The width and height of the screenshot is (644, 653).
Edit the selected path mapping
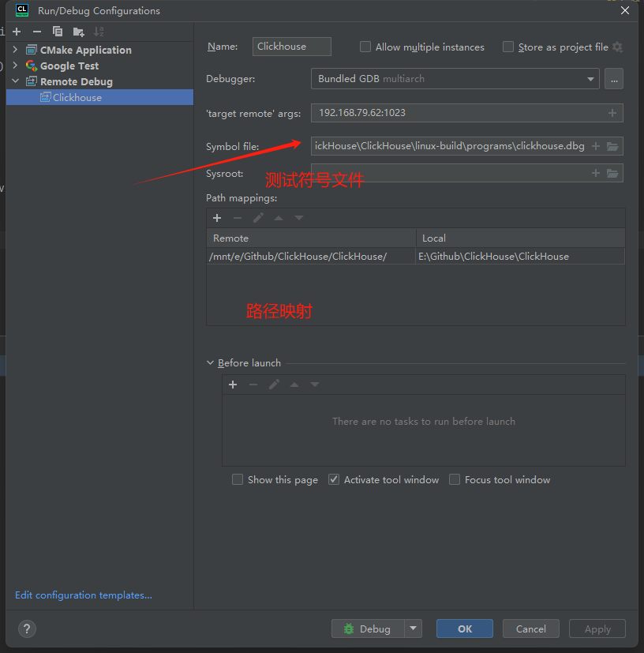coord(258,218)
